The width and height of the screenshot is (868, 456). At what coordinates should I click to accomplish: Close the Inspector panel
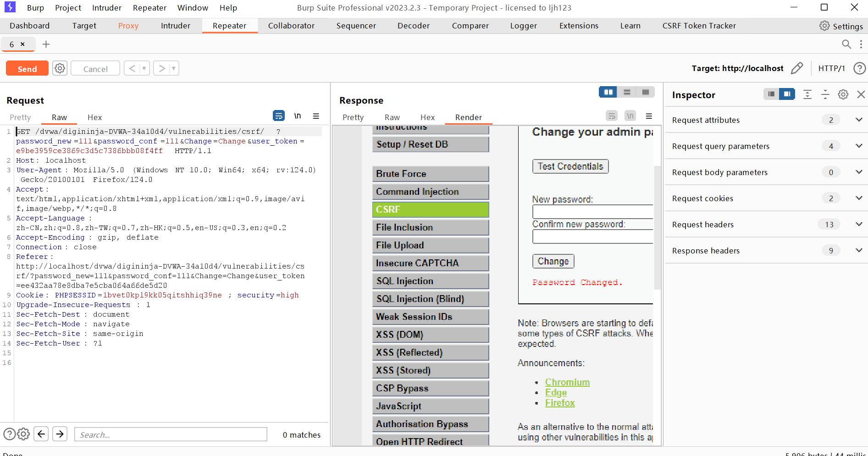pyautogui.click(x=861, y=94)
